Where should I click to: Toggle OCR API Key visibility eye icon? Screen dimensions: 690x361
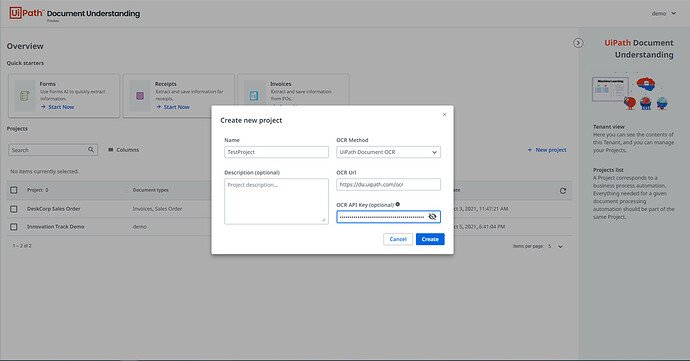point(433,217)
